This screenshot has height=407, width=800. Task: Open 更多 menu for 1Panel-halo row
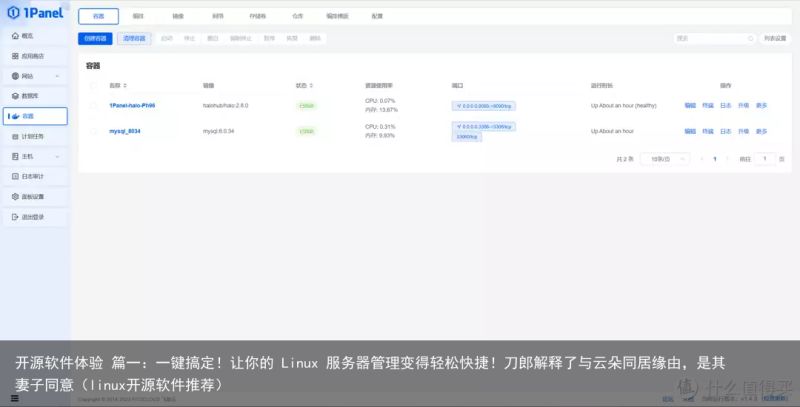click(761, 106)
